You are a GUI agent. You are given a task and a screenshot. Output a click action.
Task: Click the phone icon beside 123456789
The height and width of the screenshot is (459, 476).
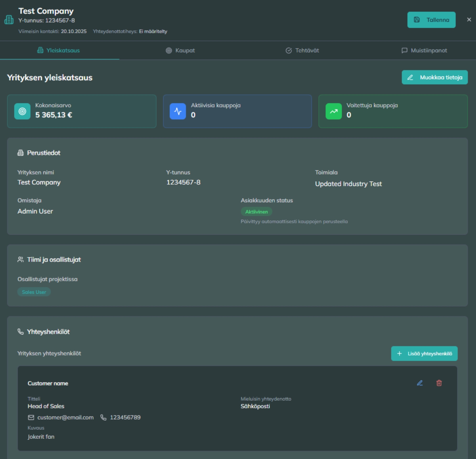click(x=103, y=417)
